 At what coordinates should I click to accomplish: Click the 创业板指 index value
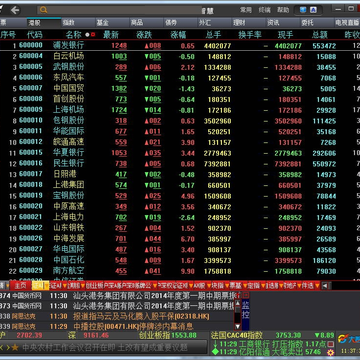click(184, 335)
